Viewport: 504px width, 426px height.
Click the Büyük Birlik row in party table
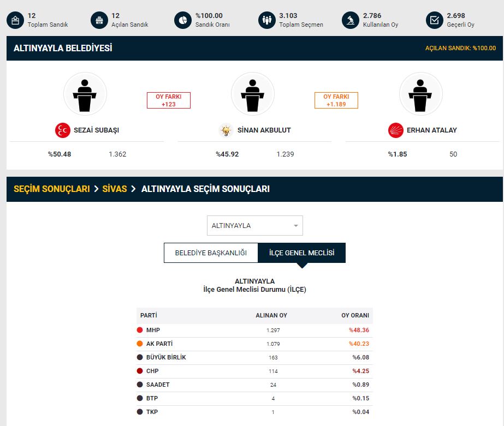click(x=254, y=358)
